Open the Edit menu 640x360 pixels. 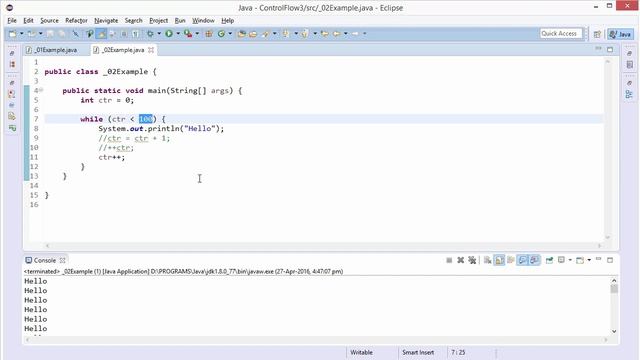pos(28,20)
